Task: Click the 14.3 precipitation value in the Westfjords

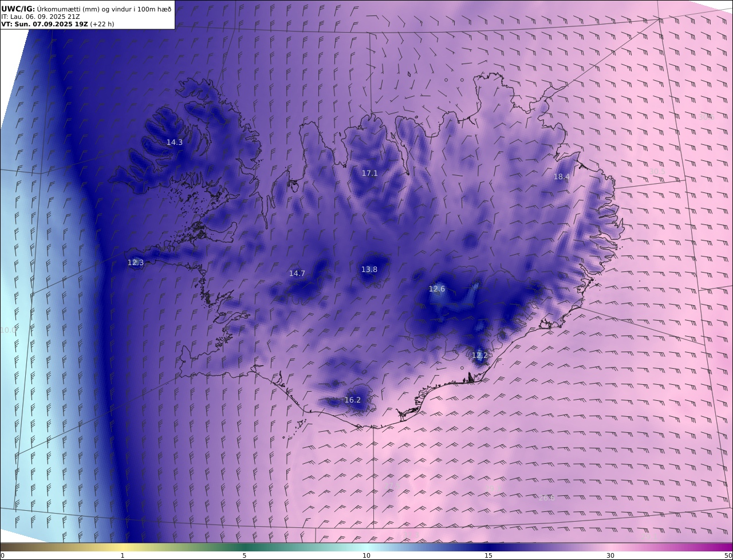Action: (175, 143)
